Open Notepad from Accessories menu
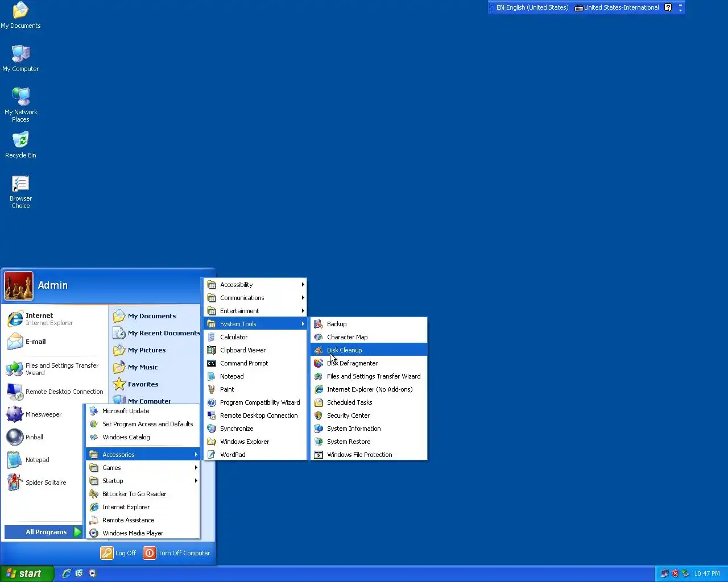 click(x=255, y=376)
